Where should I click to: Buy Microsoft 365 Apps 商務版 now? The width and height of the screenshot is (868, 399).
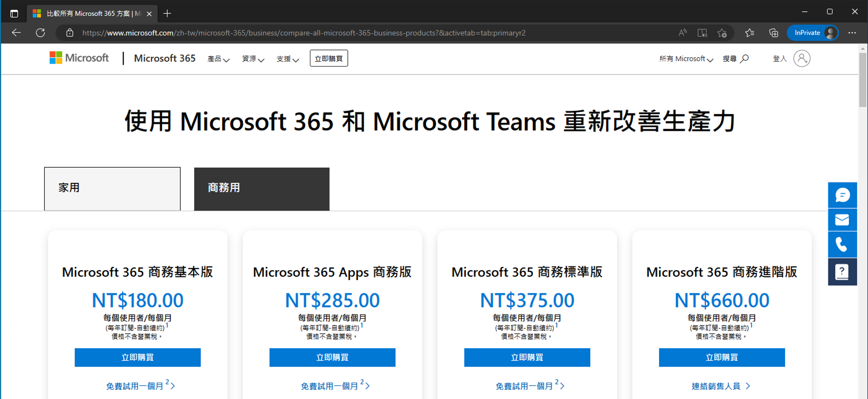click(333, 358)
